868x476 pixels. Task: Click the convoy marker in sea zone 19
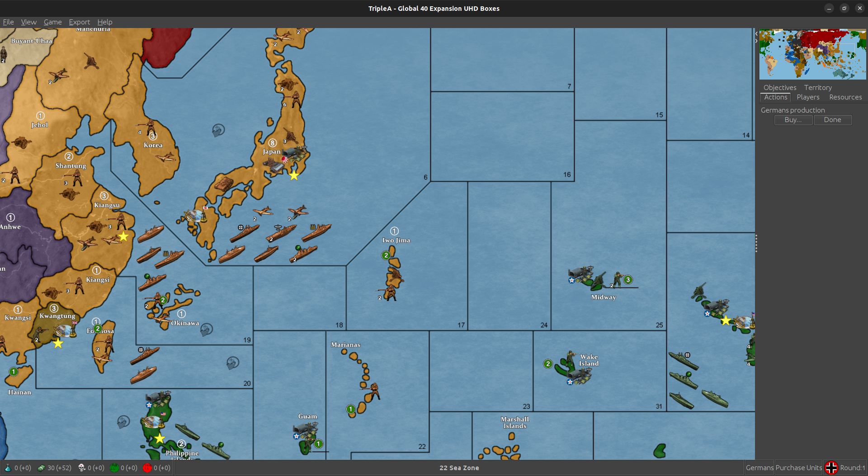206,329
